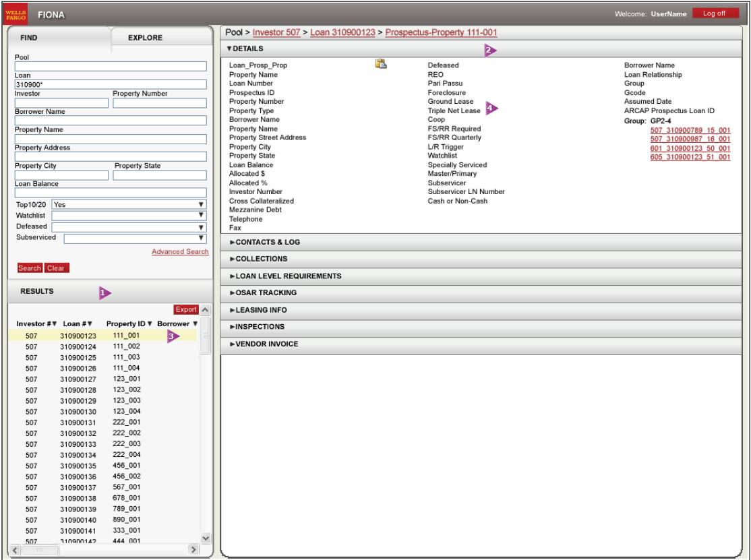
Task: Open the Advanced Search link
Action: [x=180, y=252]
